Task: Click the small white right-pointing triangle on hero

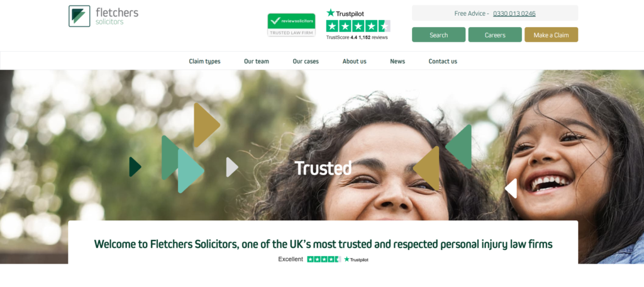Action: (232, 167)
